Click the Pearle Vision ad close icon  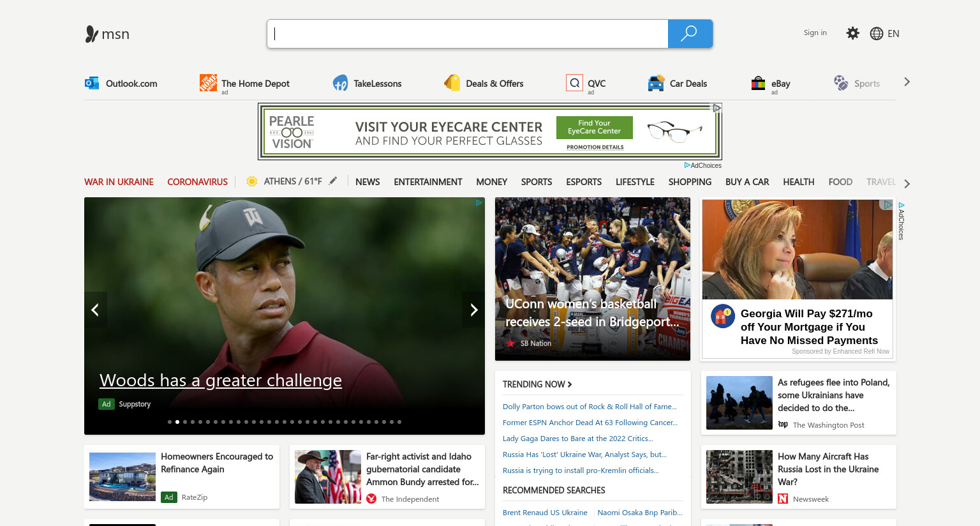point(717,108)
